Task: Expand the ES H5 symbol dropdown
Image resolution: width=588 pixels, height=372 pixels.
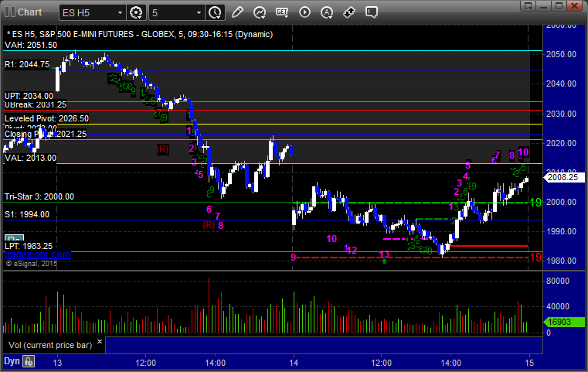Action: 120,13
